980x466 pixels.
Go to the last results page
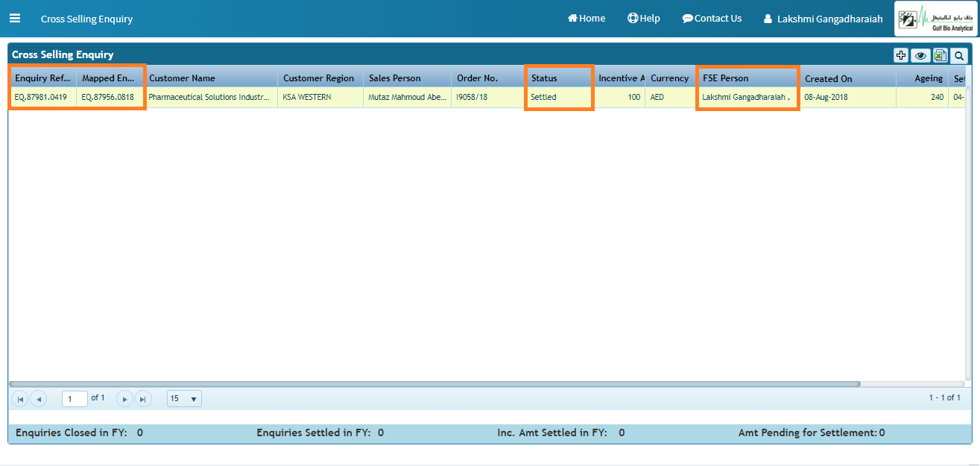click(143, 399)
